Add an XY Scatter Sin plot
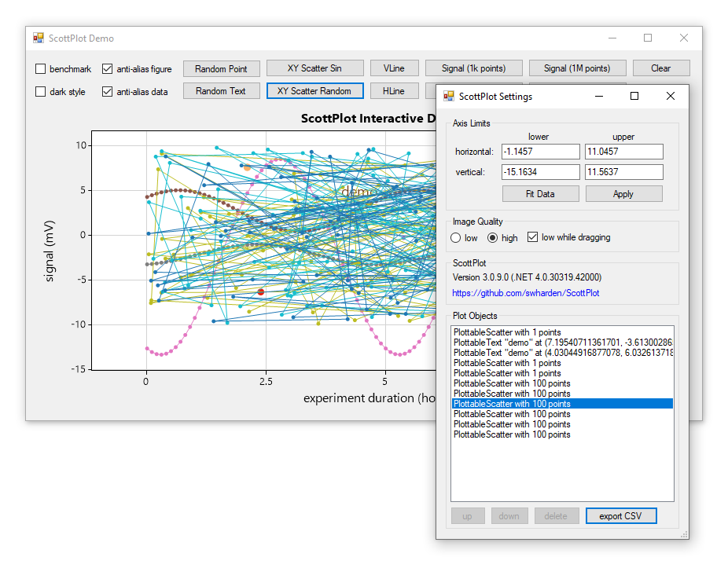Image resolution: width=728 pixels, height=568 pixels. click(x=314, y=68)
